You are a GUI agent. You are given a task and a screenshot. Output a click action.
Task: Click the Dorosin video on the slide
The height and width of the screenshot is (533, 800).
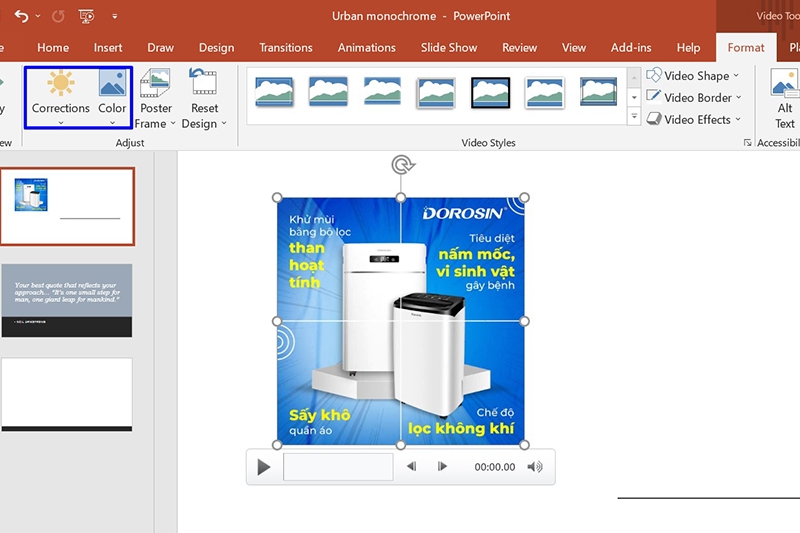[401, 321]
